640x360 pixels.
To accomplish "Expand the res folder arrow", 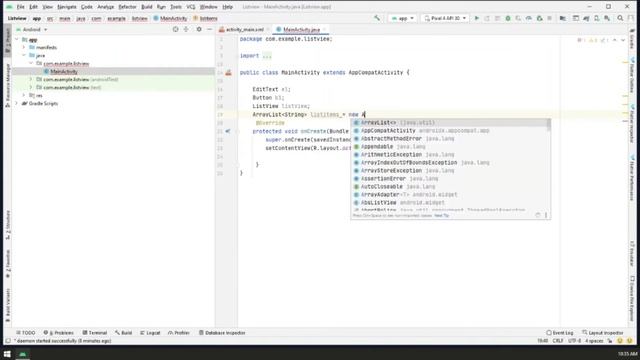I will (x=24, y=96).
